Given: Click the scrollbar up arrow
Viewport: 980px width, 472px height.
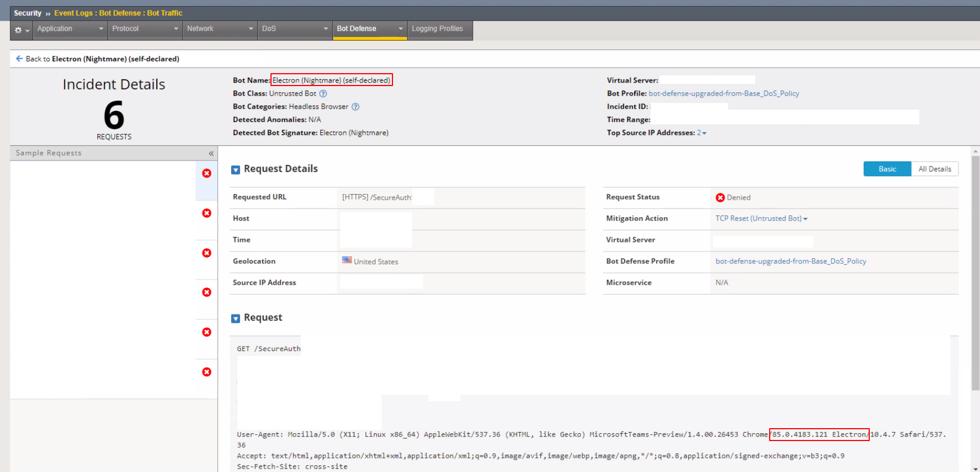Looking at the screenshot, I should click(976, 151).
